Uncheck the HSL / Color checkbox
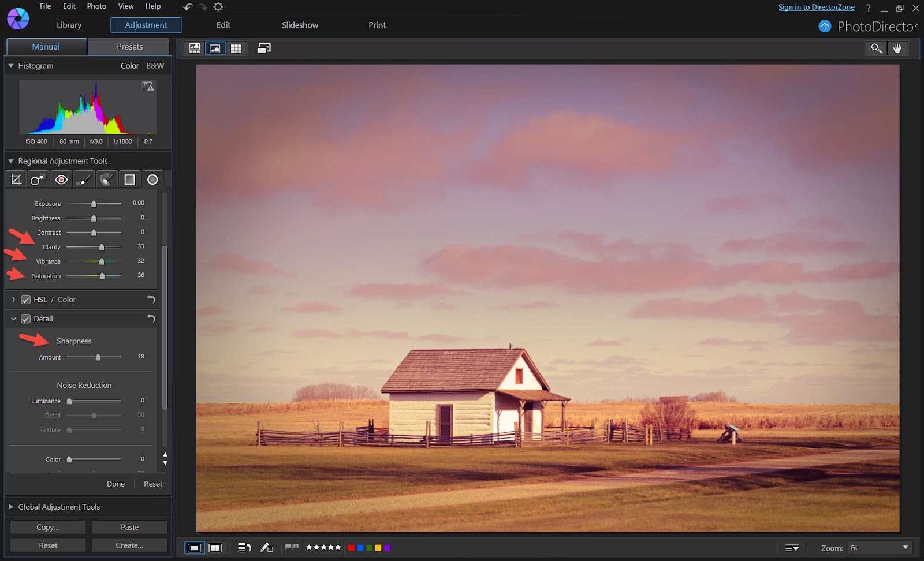 point(26,300)
